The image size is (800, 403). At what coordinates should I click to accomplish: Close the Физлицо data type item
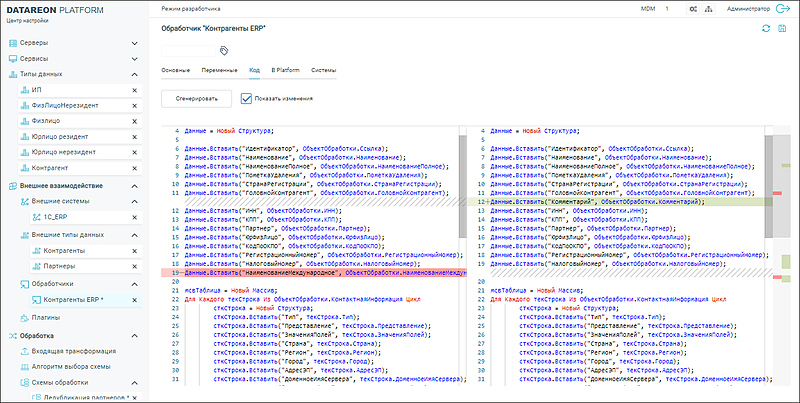[134, 121]
